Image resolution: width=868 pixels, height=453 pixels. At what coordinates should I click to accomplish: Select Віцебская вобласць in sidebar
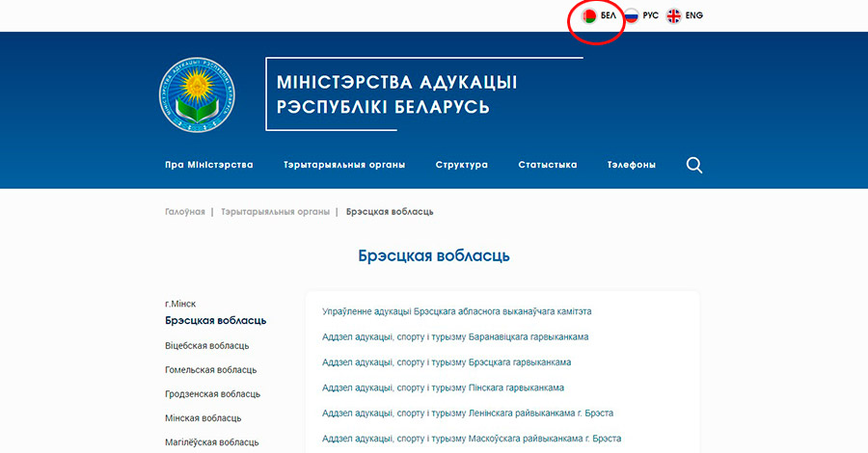pos(206,345)
